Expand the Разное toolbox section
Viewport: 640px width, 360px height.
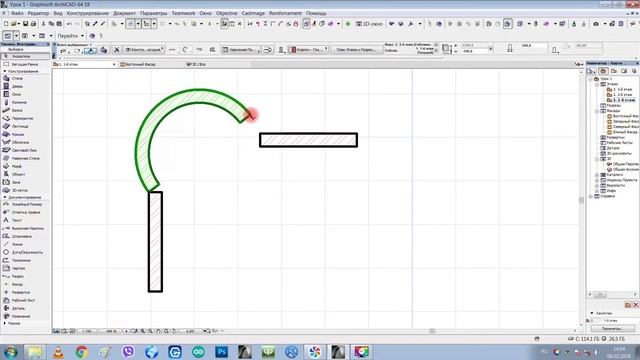pyautogui.click(x=4, y=324)
